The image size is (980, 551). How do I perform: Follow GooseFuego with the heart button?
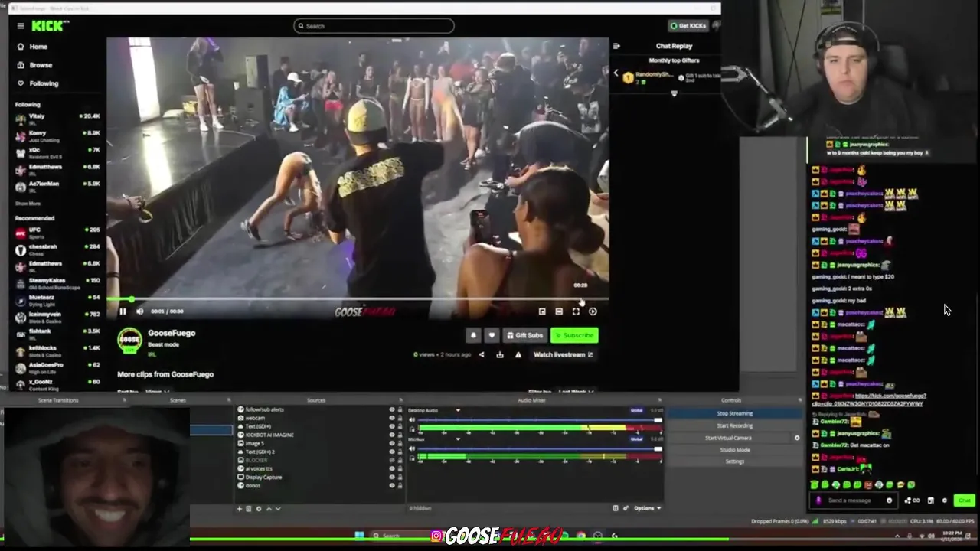tap(492, 335)
